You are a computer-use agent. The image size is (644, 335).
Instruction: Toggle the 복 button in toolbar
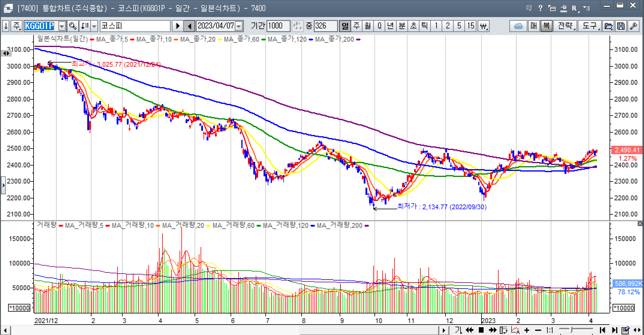coord(546,26)
